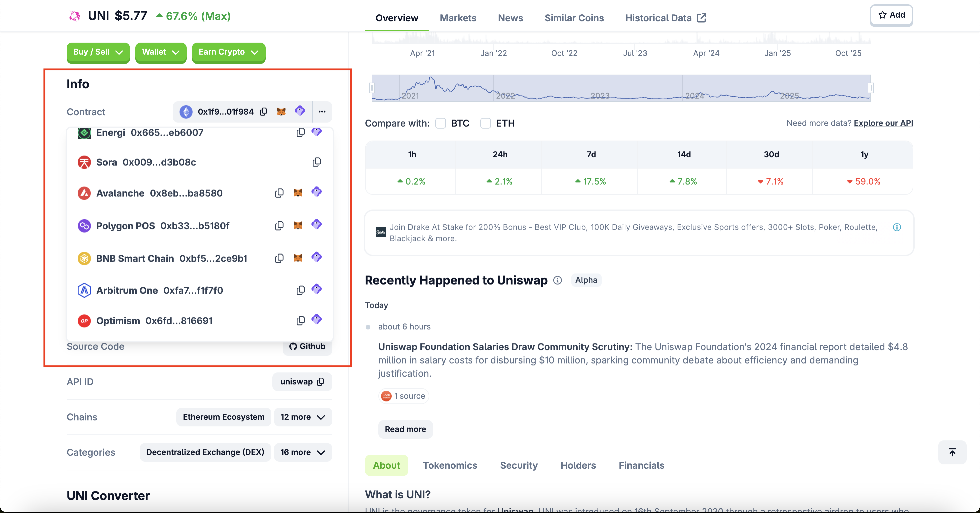
Task: Enable the ETH comparison checkbox
Action: click(485, 123)
